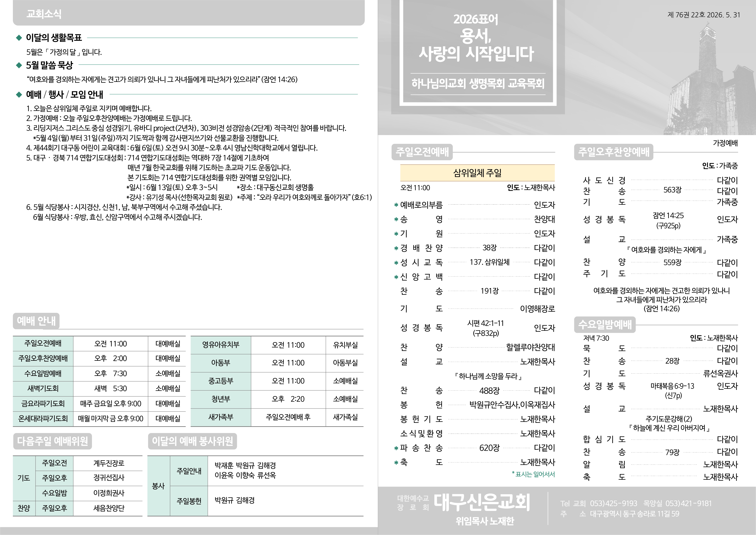Click the '주일봉헌' row label
This screenshot has width=756, height=535.
pos(189,501)
